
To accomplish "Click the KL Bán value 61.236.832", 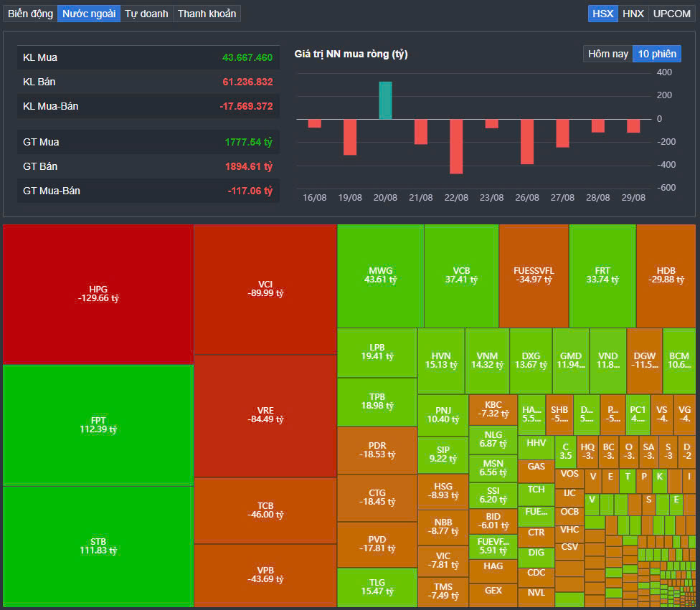I will (247, 82).
